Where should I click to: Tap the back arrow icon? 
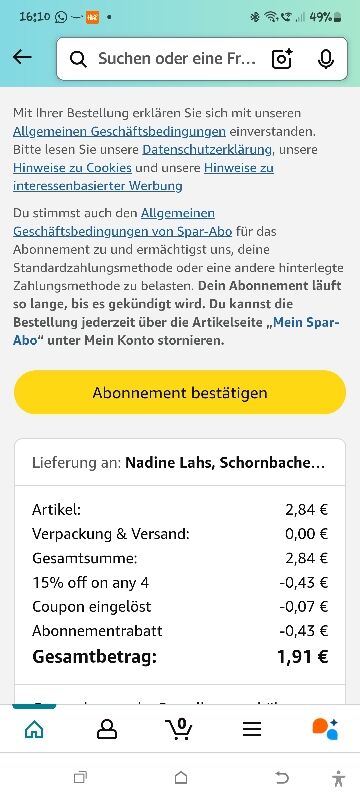[22, 57]
